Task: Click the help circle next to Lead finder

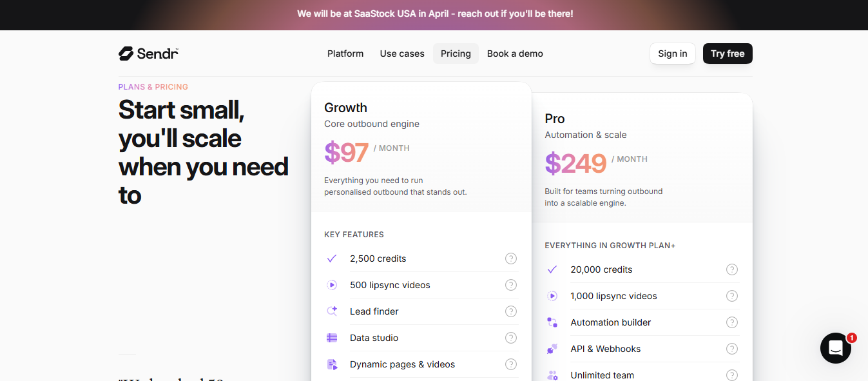Action: (511, 311)
